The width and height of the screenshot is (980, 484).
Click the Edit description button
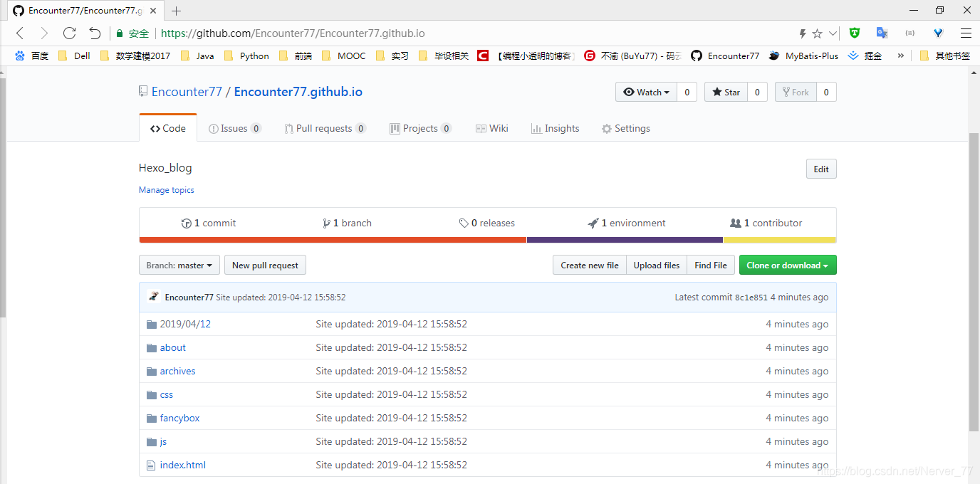click(x=821, y=169)
